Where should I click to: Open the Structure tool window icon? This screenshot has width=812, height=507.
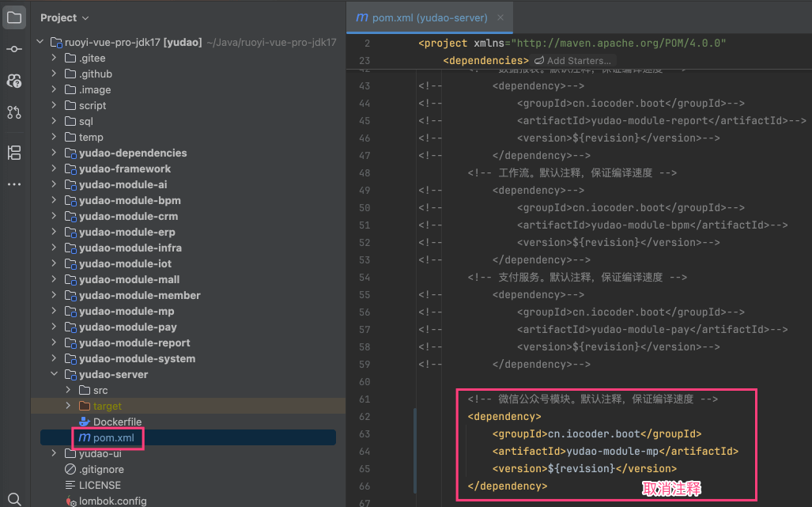point(14,153)
